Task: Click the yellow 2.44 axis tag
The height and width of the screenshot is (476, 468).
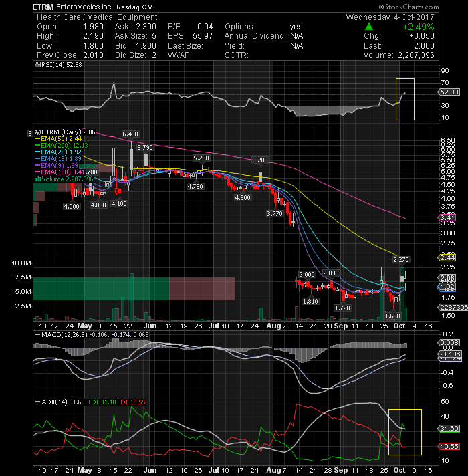Action: pos(447,258)
